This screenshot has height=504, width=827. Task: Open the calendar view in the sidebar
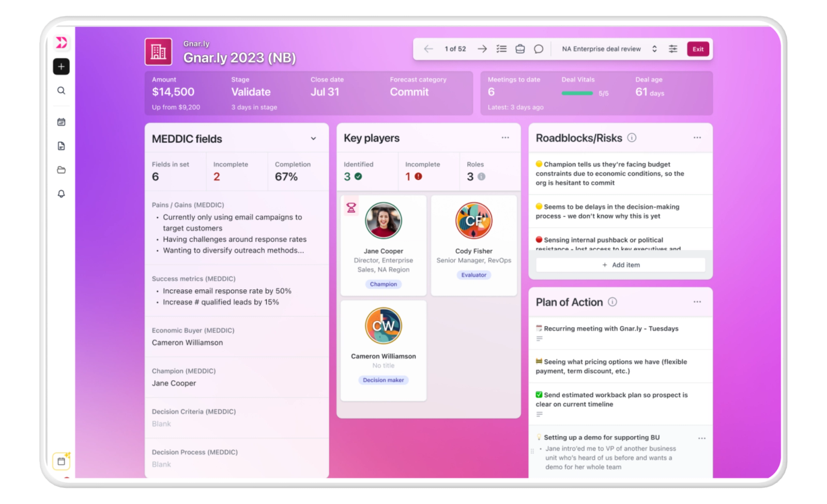coord(61,122)
